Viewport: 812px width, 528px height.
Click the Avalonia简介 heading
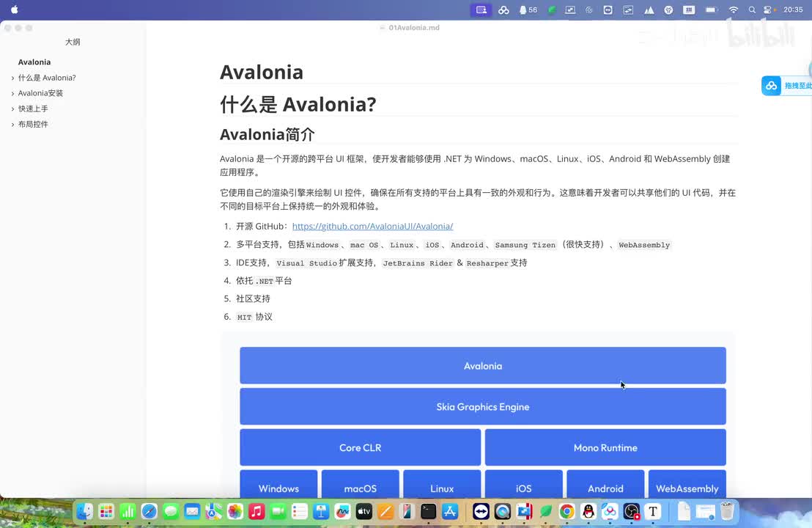coord(267,135)
